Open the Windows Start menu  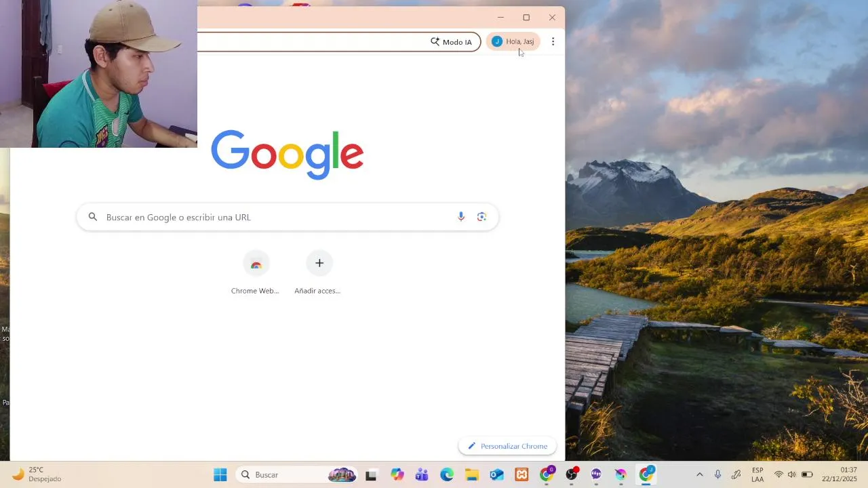(x=220, y=475)
